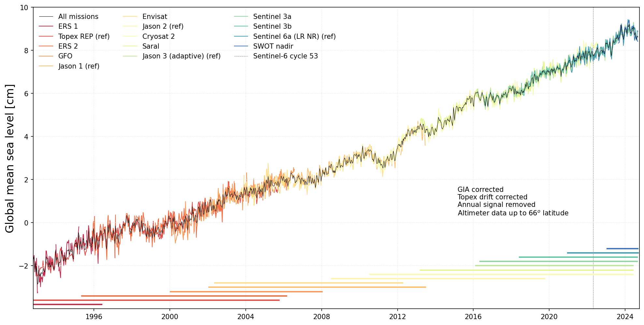The width and height of the screenshot is (644, 325).
Task: Click the Jason 3 (adaptive) legend label
Action: [181, 56]
